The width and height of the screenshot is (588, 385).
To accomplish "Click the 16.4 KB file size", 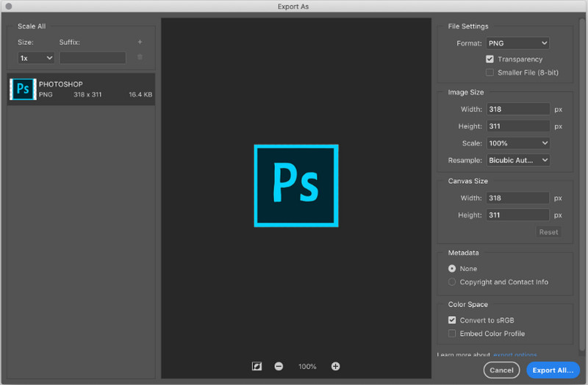I will pos(140,95).
